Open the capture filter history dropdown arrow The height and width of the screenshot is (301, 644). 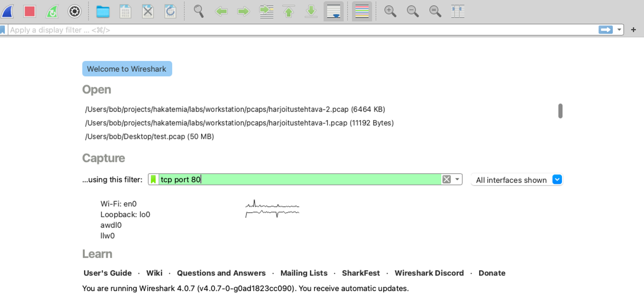[x=457, y=179]
